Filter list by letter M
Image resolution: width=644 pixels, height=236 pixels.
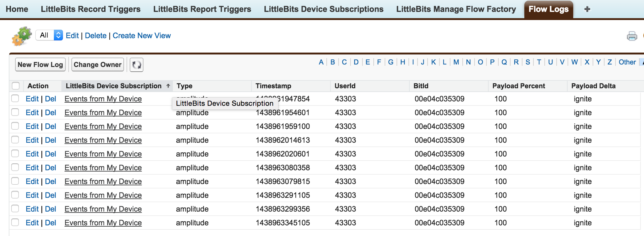[x=456, y=62]
